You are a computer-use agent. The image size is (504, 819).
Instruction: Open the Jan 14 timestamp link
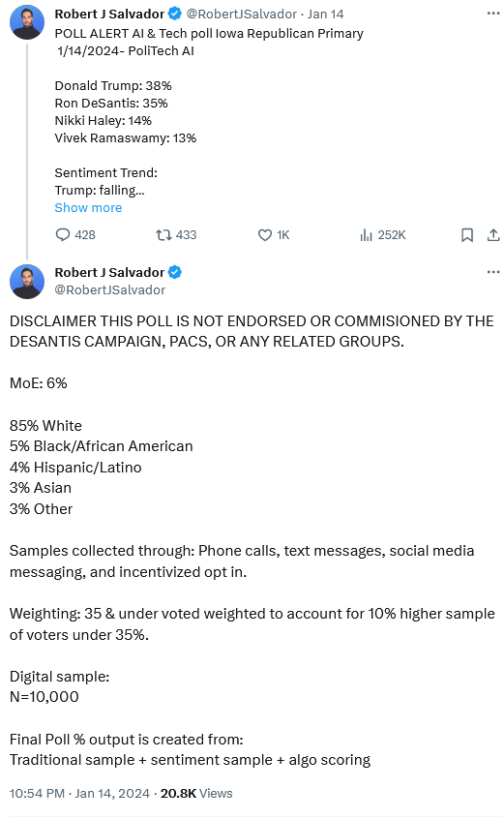326,15
